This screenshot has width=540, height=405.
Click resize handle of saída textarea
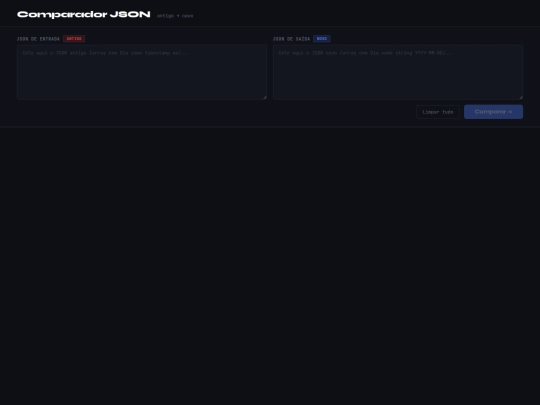coord(520,97)
